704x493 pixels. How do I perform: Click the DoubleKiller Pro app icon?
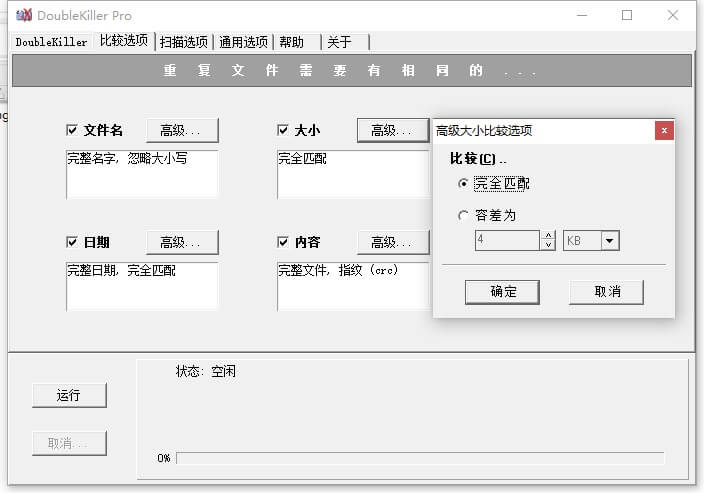click(x=24, y=15)
